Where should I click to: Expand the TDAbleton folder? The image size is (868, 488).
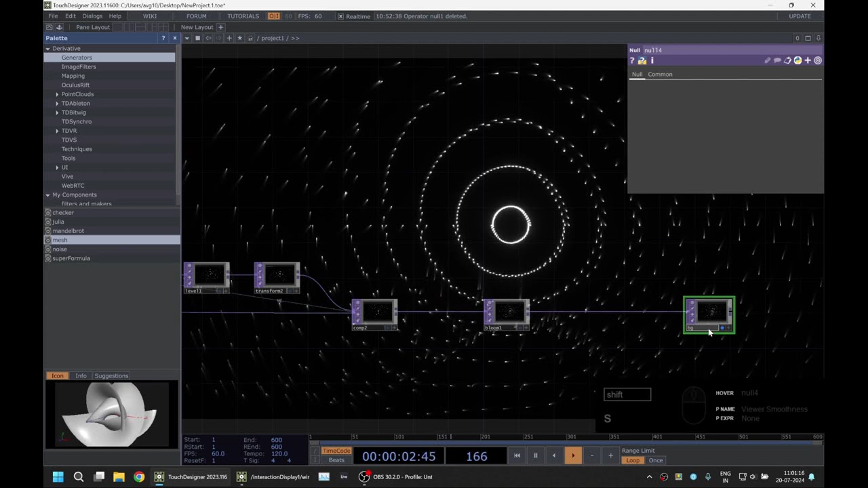click(57, 104)
